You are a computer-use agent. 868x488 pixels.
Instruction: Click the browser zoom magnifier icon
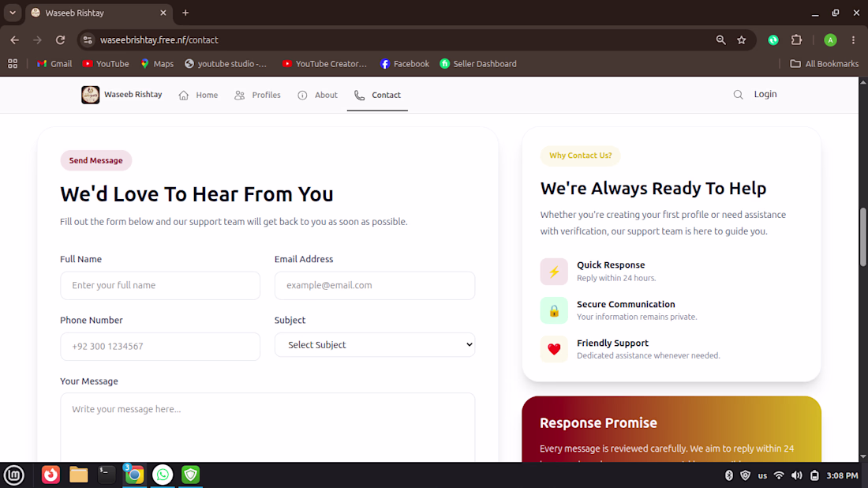pyautogui.click(x=720, y=40)
